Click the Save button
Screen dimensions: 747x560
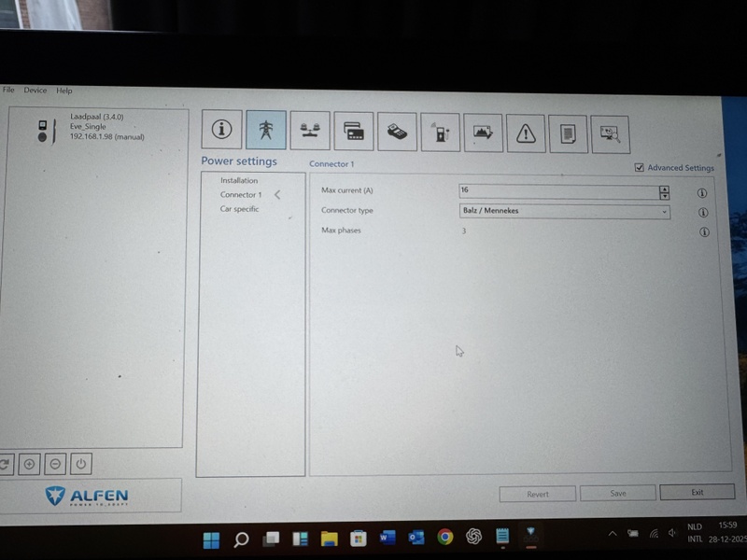(x=617, y=493)
